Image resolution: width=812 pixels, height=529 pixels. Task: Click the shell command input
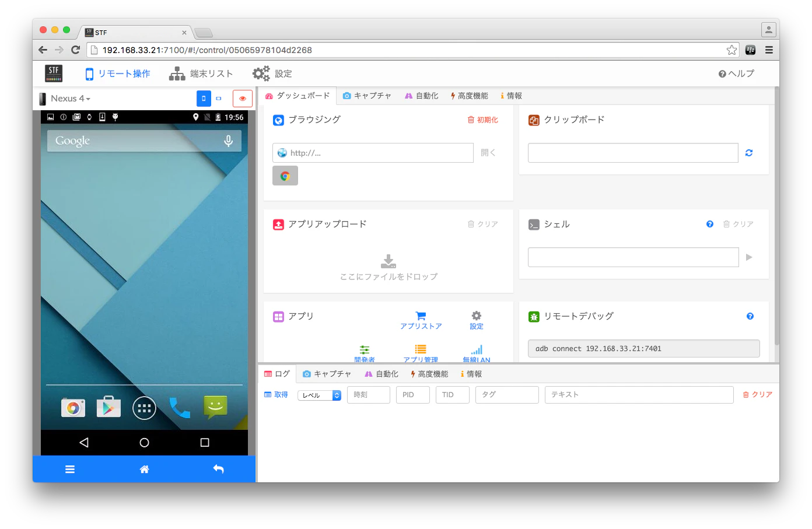633,257
